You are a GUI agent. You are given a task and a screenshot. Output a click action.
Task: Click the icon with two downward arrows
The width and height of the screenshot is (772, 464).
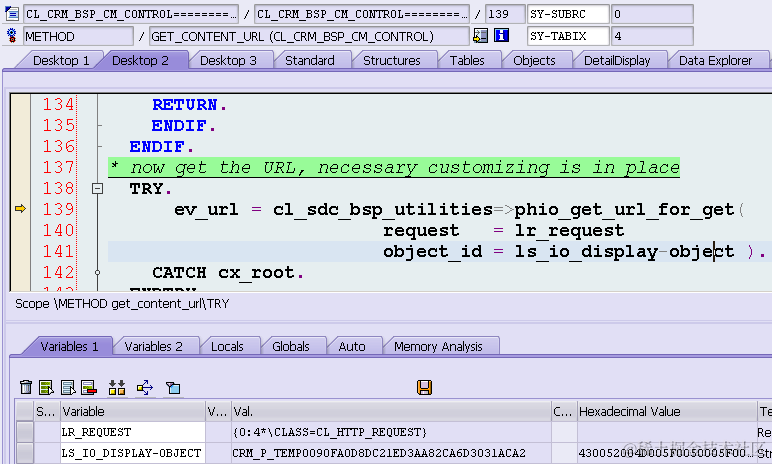point(117,387)
